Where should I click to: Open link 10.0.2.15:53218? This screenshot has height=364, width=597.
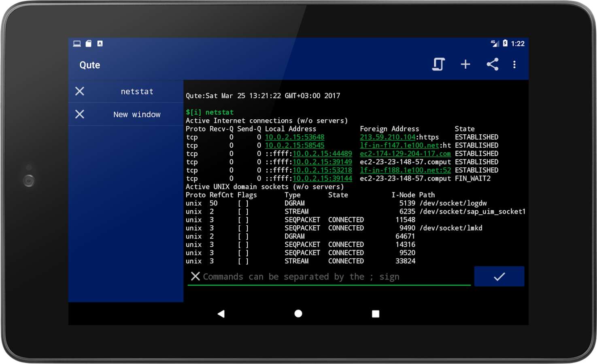(x=323, y=170)
